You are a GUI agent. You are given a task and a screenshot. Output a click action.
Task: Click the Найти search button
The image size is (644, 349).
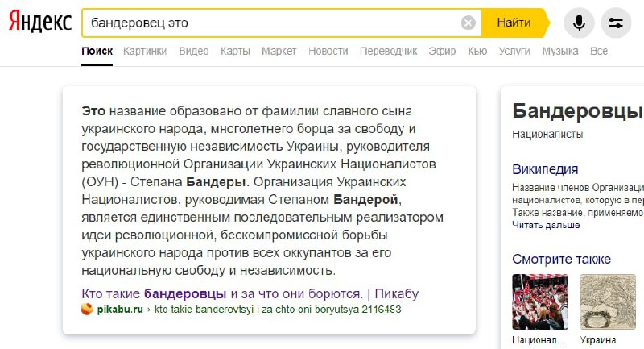(x=514, y=23)
